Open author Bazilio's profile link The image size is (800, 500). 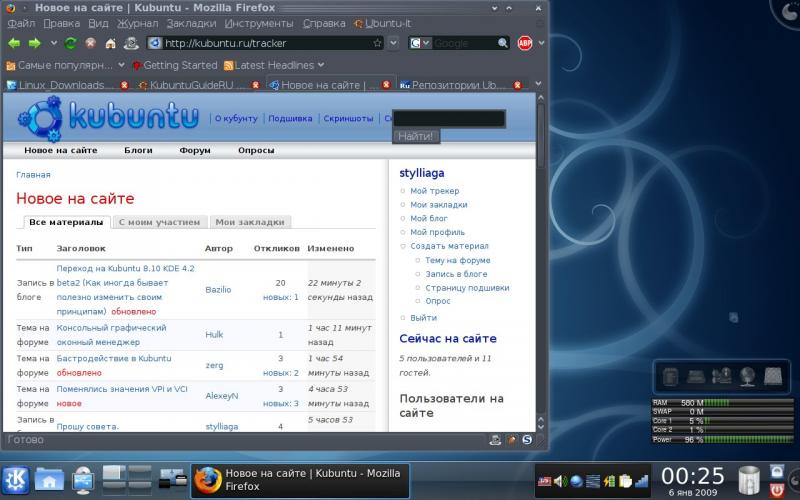(x=218, y=289)
